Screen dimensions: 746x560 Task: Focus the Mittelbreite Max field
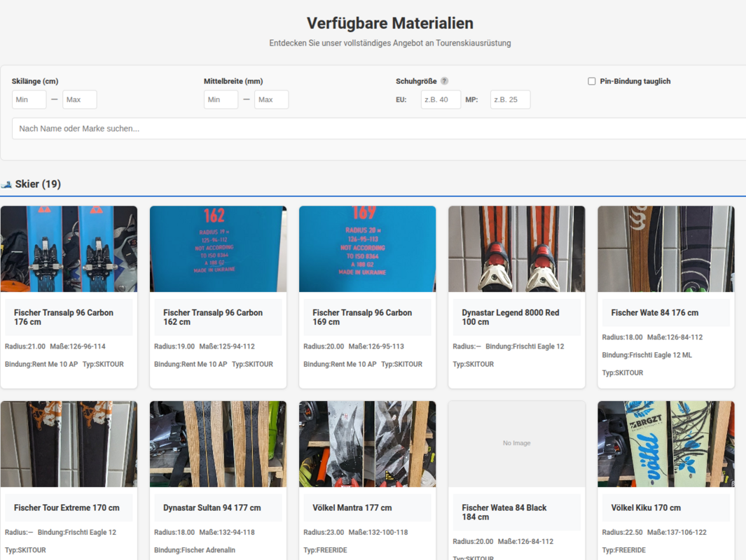pos(272,99)
